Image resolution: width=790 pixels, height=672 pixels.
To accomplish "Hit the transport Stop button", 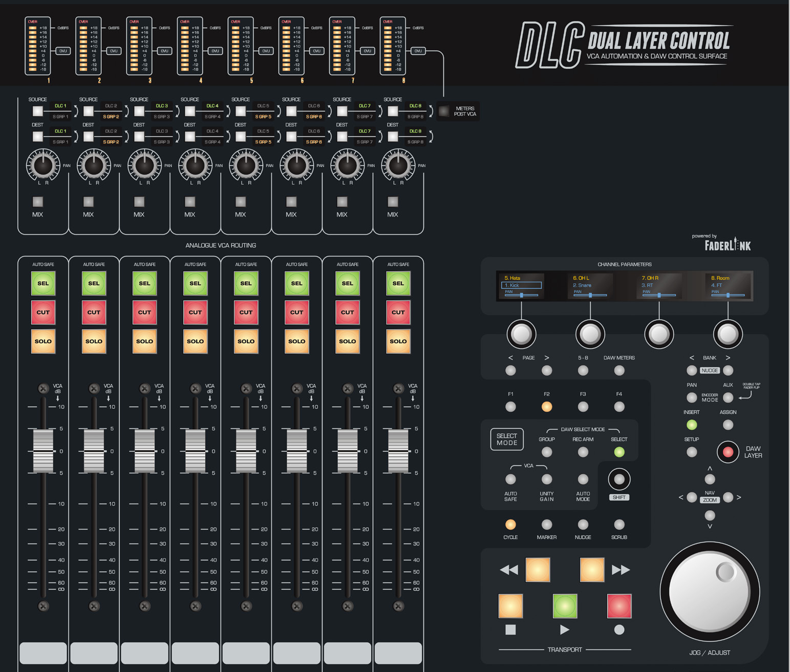I will [510, 606].
